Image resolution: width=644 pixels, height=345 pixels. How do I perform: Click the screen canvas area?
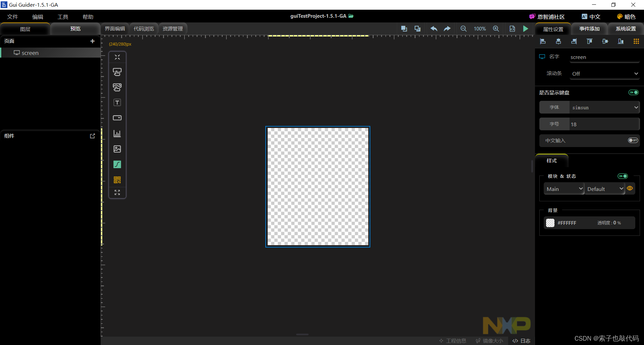click(x=318, y=187)
